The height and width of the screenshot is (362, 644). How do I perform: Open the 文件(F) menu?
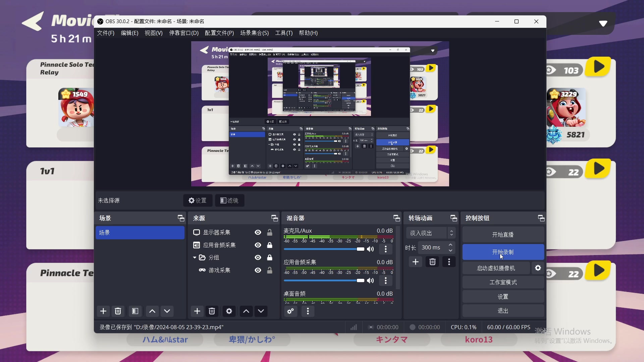106,33
